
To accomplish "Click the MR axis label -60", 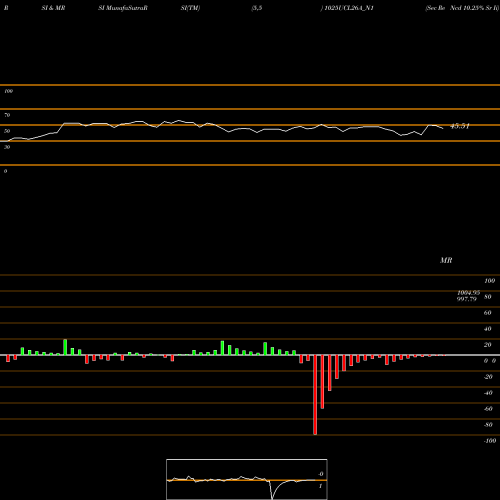I will (x=488, y=409).
